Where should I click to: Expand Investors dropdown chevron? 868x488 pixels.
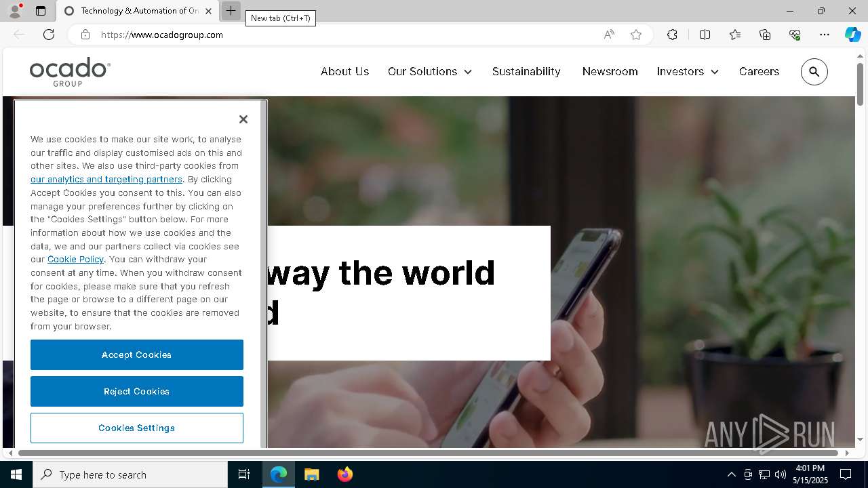[715, 72]
